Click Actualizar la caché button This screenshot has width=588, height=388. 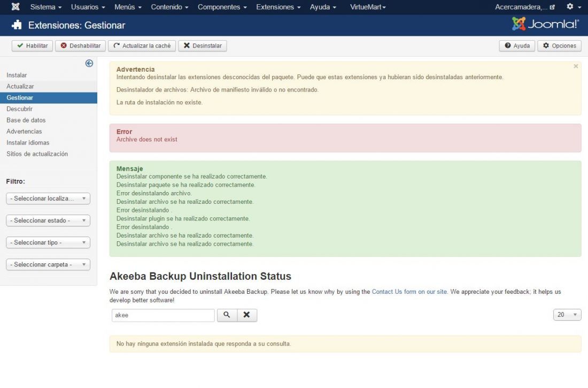pos(142,46)
